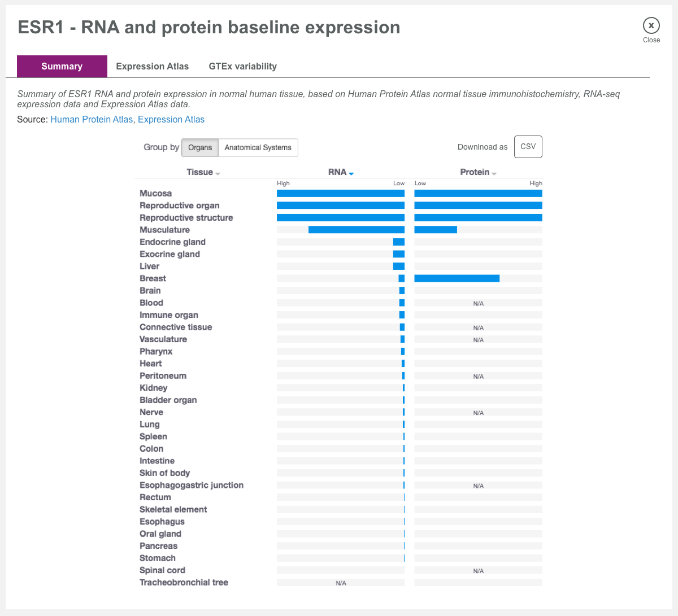
Task: Open the Tissue column sort dropdown
Action: click(218, 173)
